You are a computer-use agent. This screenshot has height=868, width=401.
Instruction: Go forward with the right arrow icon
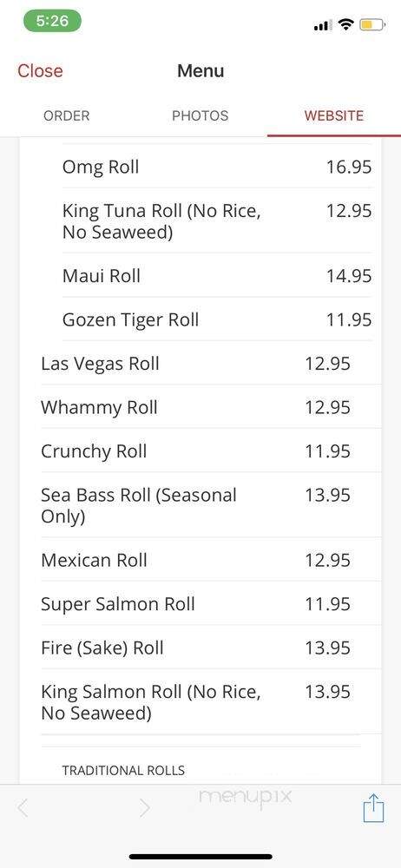144,808
